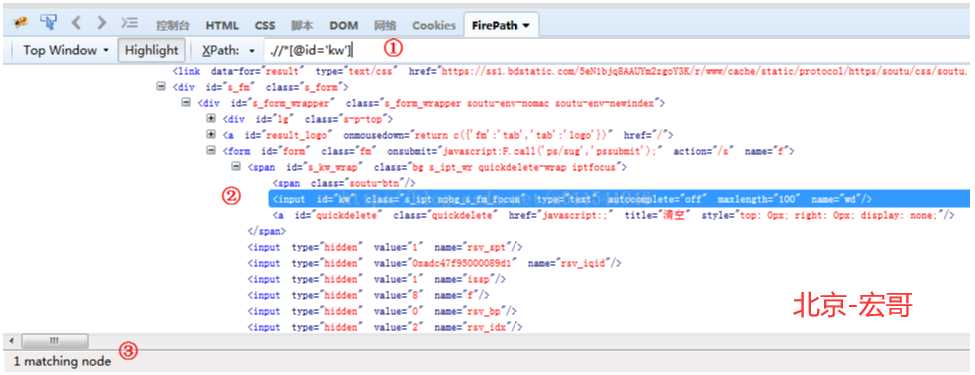The image size is (975, 375).
Task: Select the a id="quickdelete" row
Action: (613, 215)
